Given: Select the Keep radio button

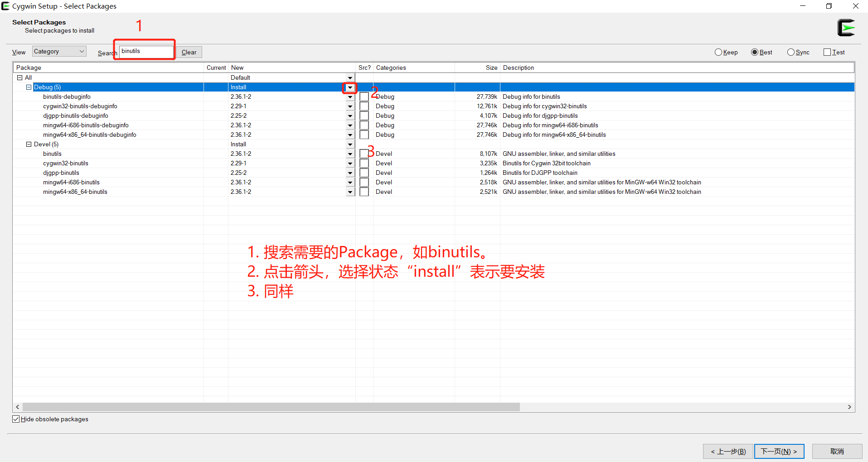Looking at the screenshot, I should pos(718,52).
